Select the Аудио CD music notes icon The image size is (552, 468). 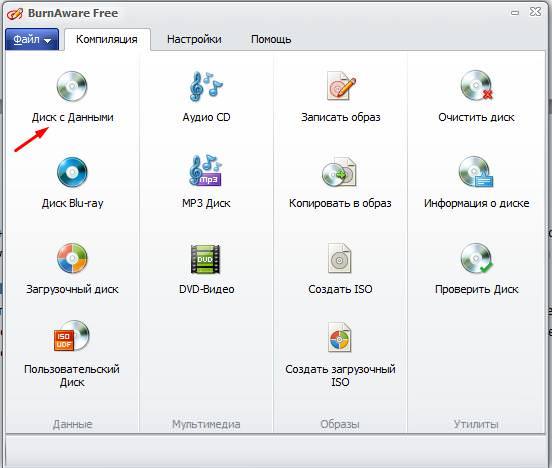pos(206,86)
